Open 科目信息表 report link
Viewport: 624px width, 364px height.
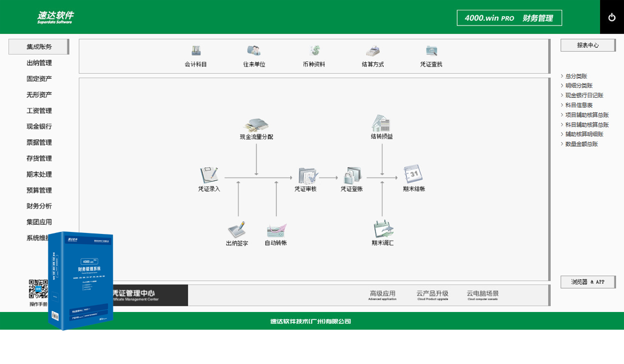579,105
